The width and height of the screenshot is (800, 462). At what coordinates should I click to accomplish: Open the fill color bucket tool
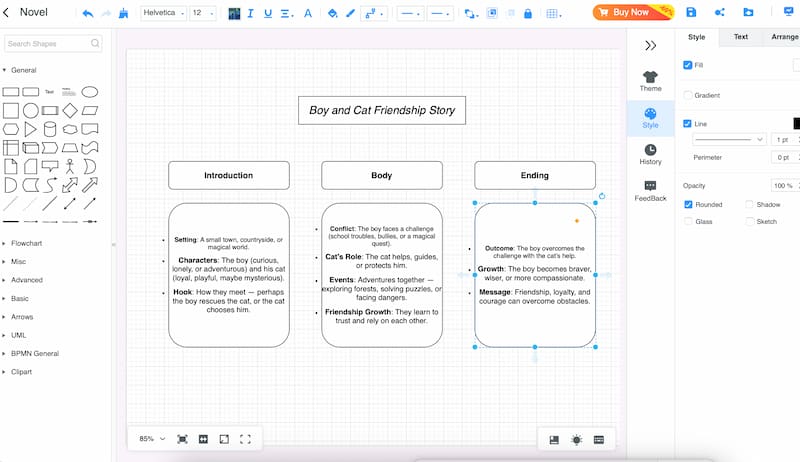[333, 13]
